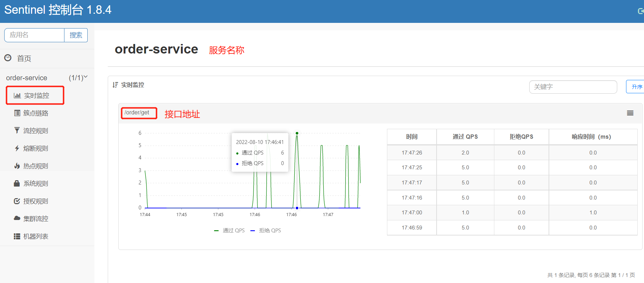
Task: Click the 升序 sort button
Action: tap(636, 87)
